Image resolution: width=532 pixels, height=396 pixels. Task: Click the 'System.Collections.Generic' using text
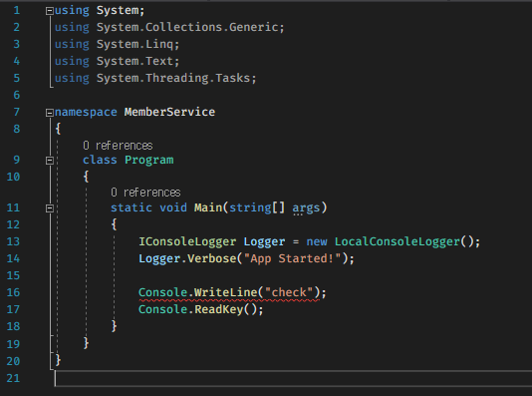[187, 27]
